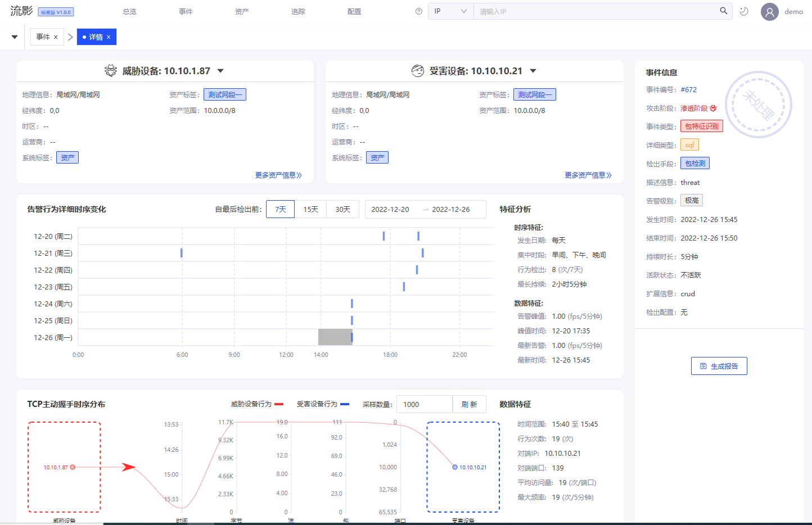The image size is (812, 525).
Task: Click threat device 资产 system tag
Action: (67, 157)
